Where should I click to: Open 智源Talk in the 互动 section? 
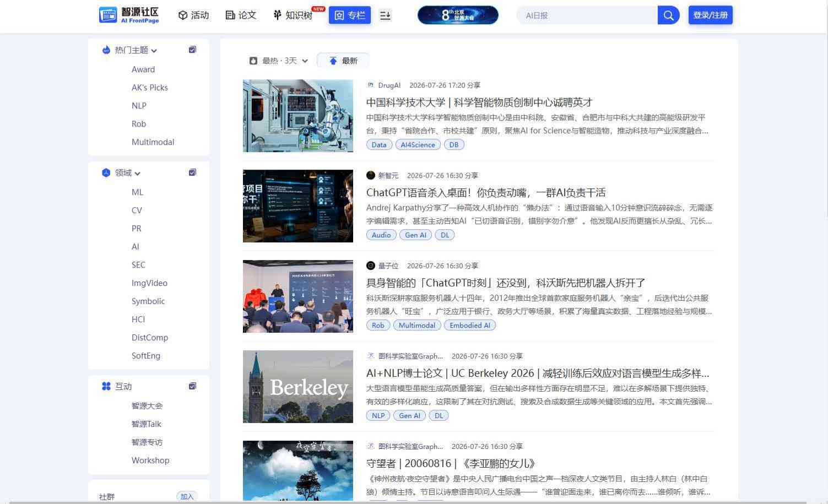point(147,424)
